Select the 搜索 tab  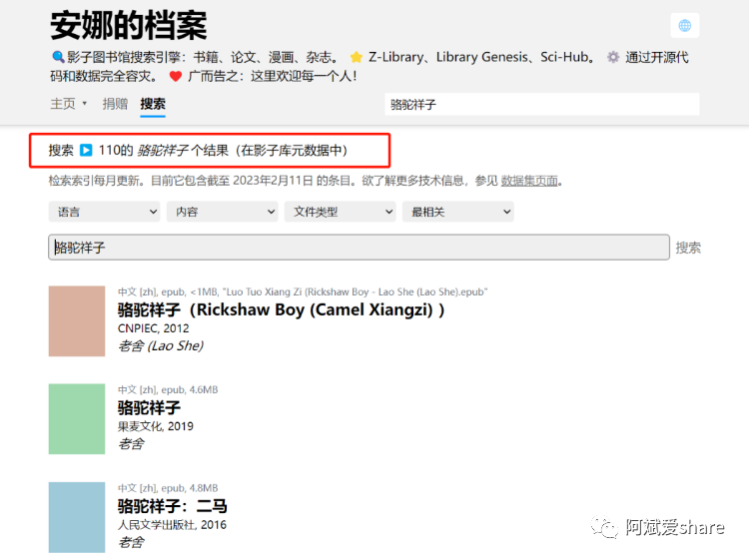click(x=153, y=104)
